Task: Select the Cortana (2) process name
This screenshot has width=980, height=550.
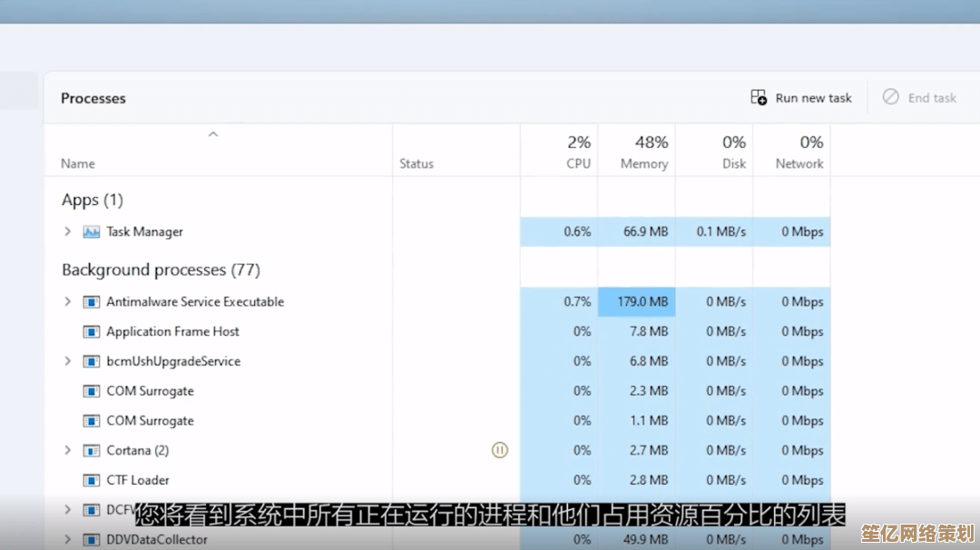Action: pyautogui.click(x=138, y=451)
